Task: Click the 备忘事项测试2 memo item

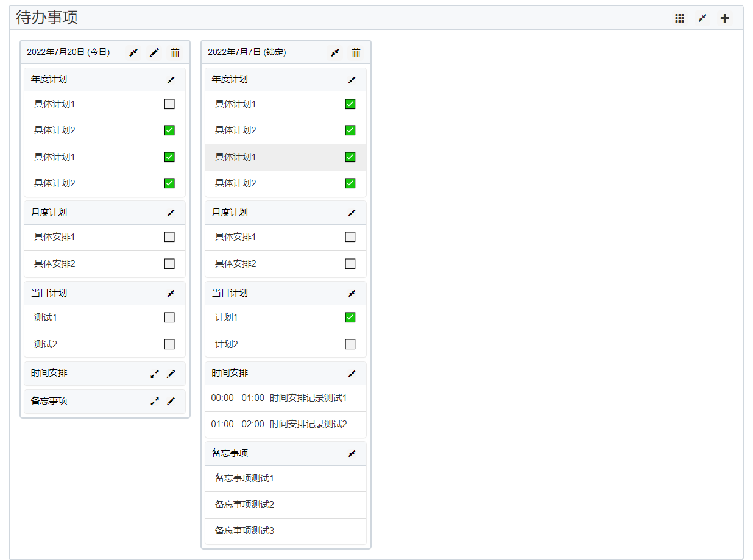Action: (x=245, y=505)
